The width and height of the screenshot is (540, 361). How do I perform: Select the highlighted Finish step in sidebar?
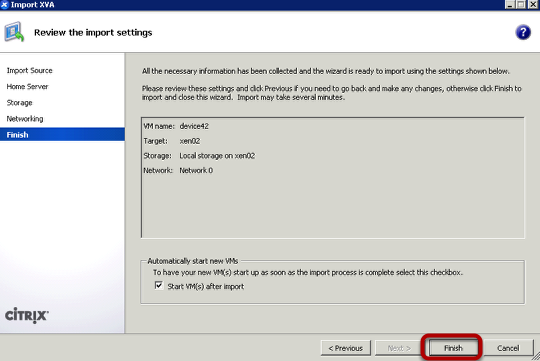pos(62,134)
